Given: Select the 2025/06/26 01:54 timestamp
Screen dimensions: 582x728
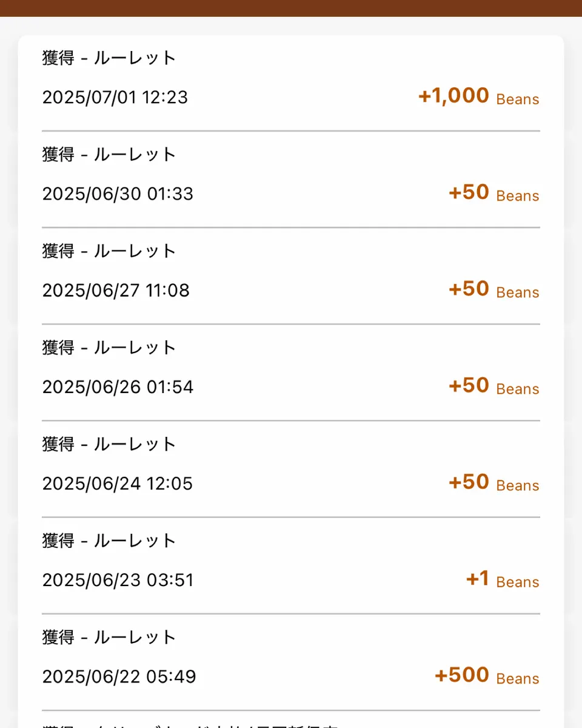Looking at the screenshot, I should pyautogui.click(x=118, y=387).
